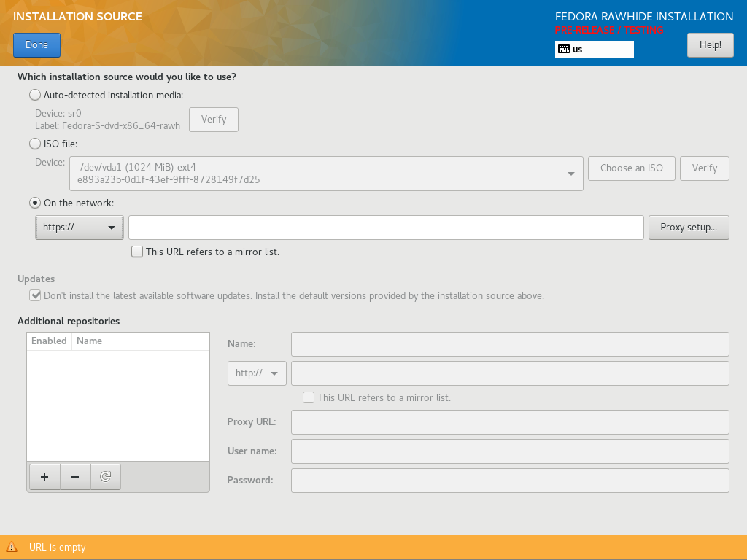Click the remove repository minus icon
The image size is (747, 560).
[x=75, y=477]
